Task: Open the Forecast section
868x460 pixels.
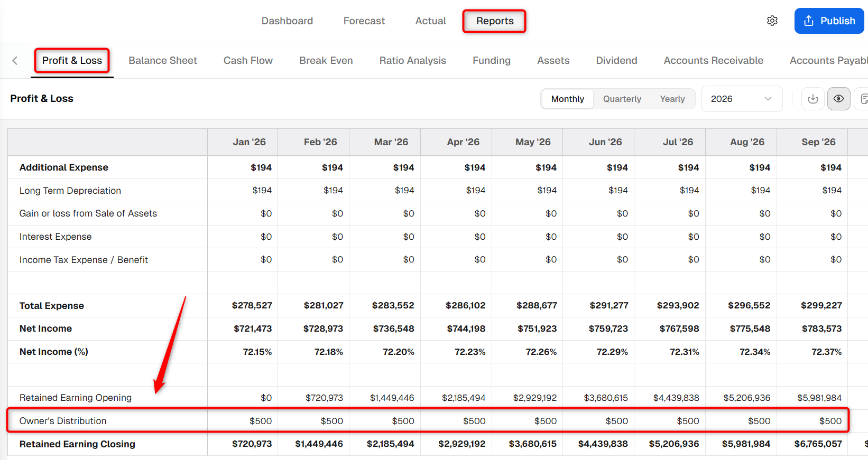Action: (x=364, y=21)
